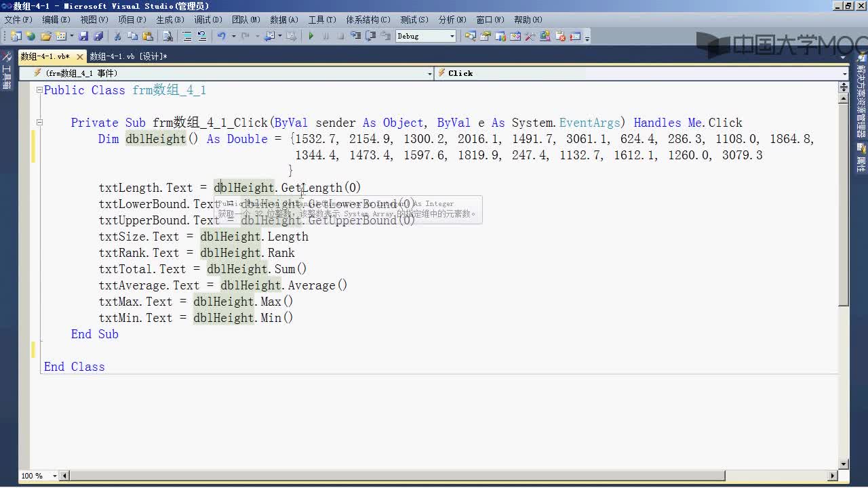Click on dblHeight.Sum() in the code
868x488 pixels.
coord(257,269)
